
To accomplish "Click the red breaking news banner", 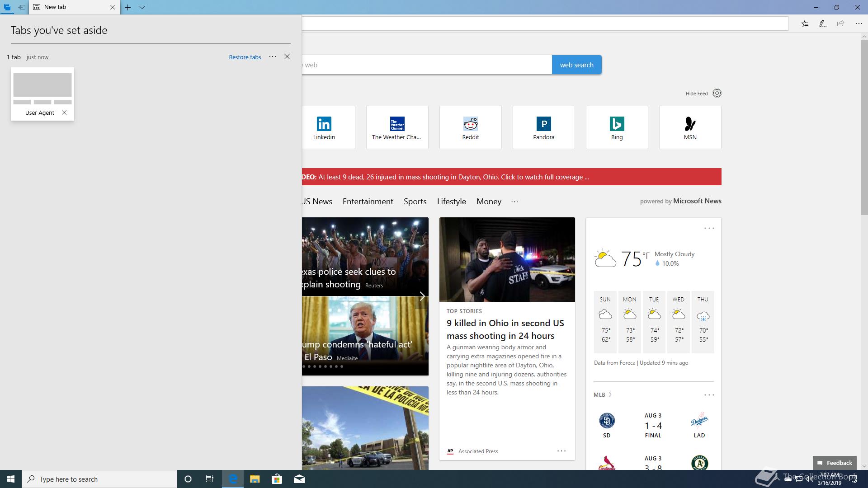I will coord(512,177).
